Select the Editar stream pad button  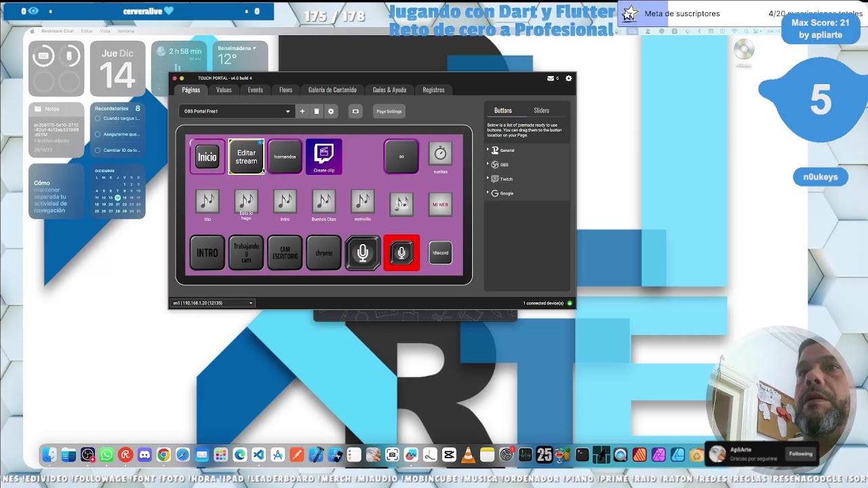click(246, 157)
